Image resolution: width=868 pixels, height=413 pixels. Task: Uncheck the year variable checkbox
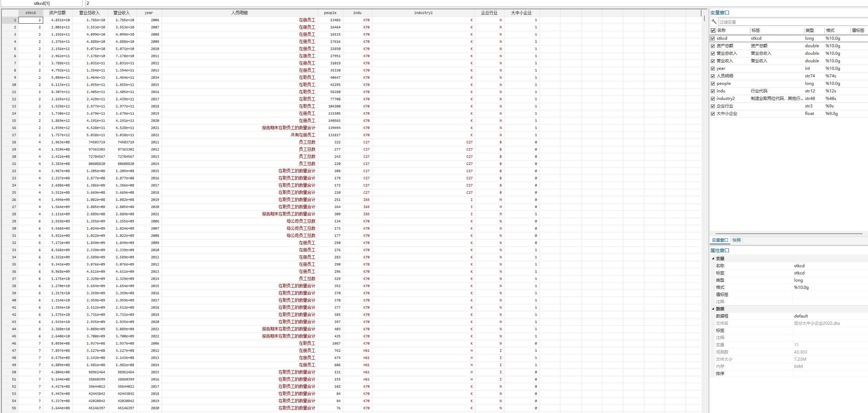713,68
